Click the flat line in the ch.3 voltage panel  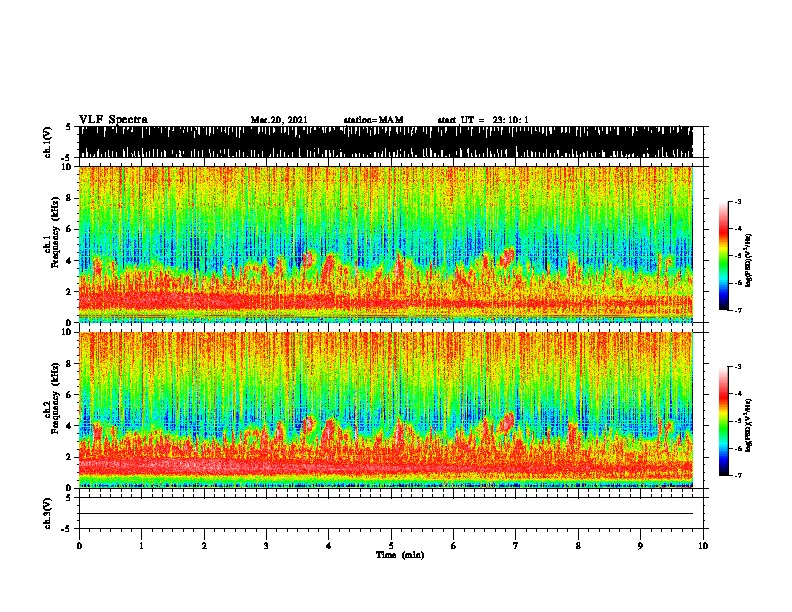tap(386, 514)
